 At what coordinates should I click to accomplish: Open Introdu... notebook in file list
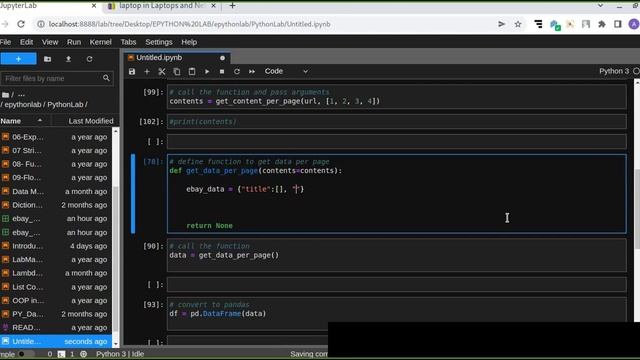point(56,246)
